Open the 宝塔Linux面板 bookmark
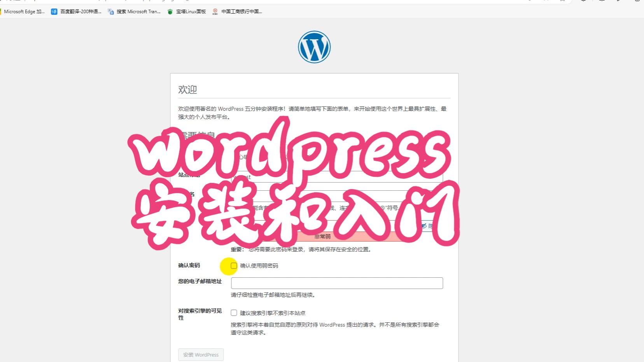644x362 pixels. (187, 12)
